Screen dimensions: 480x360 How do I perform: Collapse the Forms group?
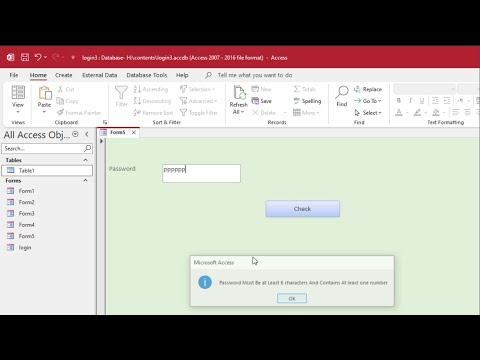pyautogui.click(x=86, y=180)
